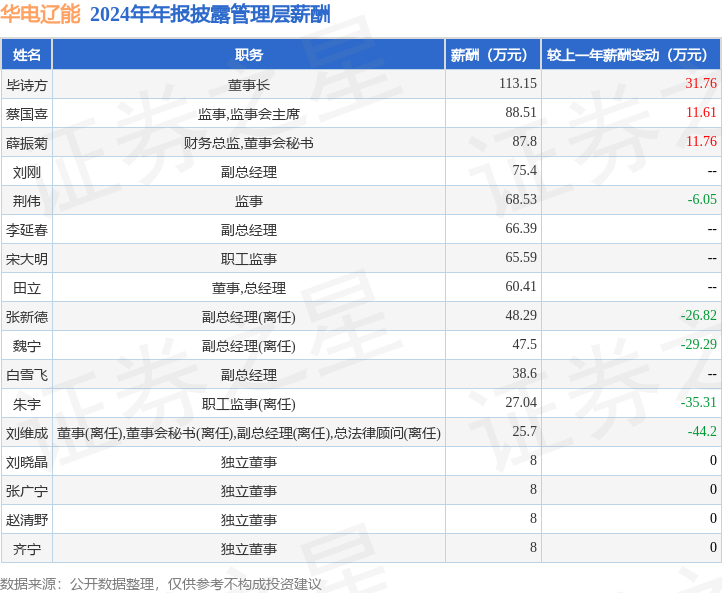Select the name cell 薛振菊
Screen dimensions: 722x593
[x=27, y=143]
